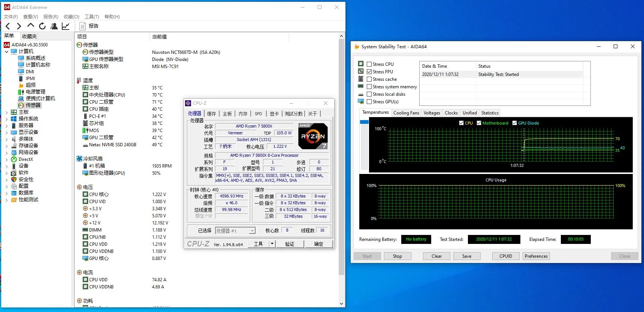Click the Stress CPU chip icon
Viewport: 644px width, 312px height.
click(x=361, y=64)
